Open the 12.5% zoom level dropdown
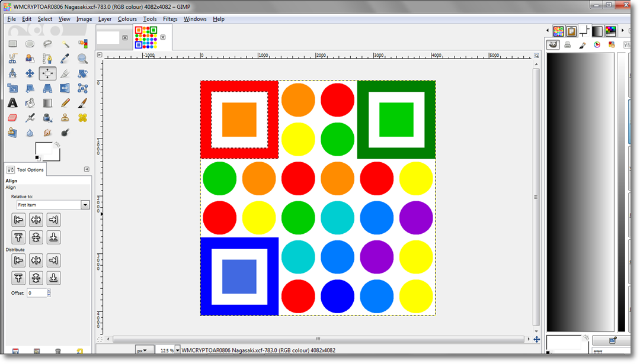 tap(178, 350)
